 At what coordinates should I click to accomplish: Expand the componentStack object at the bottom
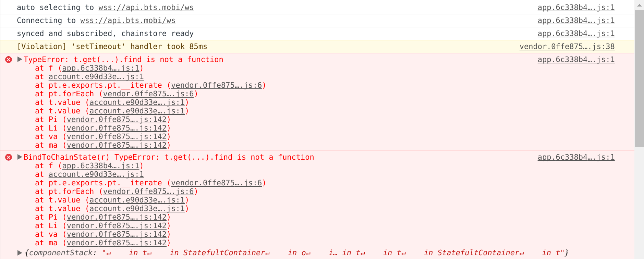19,252
